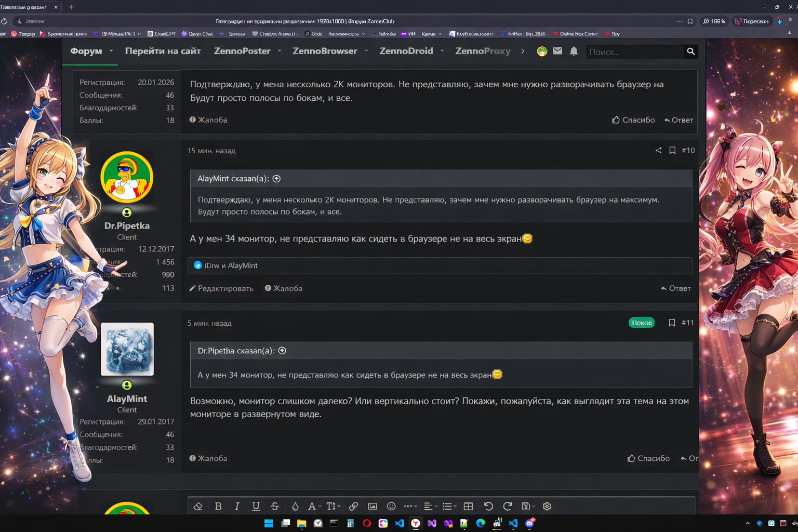Expand more insert options (three dots)
The image size is (798, 532).
pyautogui.click(x=410, y=506)
